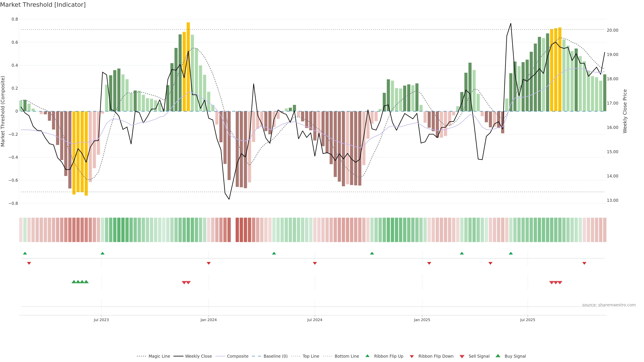Toggle the Composite legend entry

[x=237, y=356]
